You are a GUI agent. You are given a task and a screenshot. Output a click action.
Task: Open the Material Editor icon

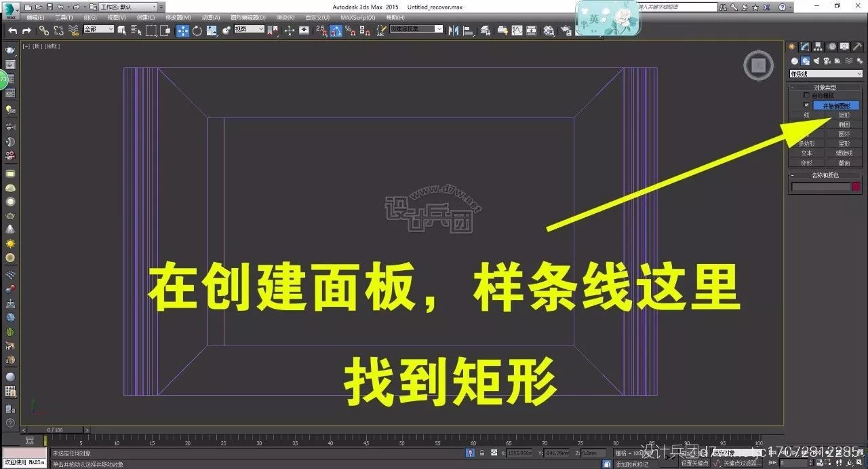click(549, 31)
